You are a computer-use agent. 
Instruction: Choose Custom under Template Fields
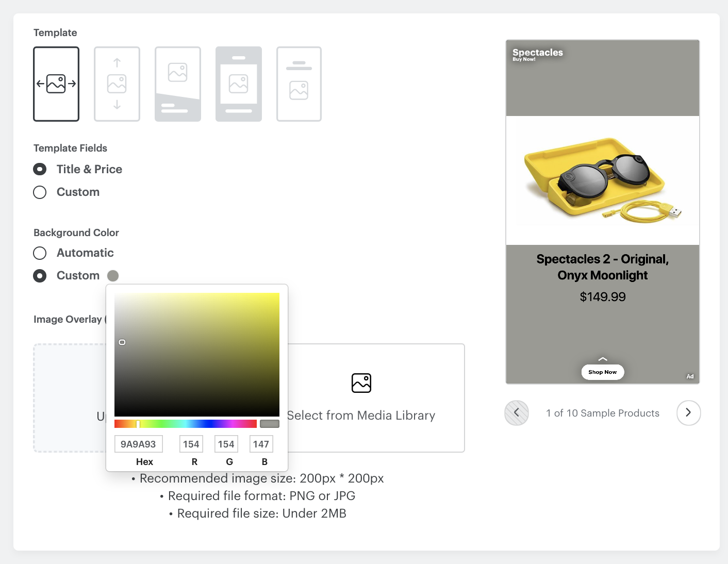(x=40, y=192)
